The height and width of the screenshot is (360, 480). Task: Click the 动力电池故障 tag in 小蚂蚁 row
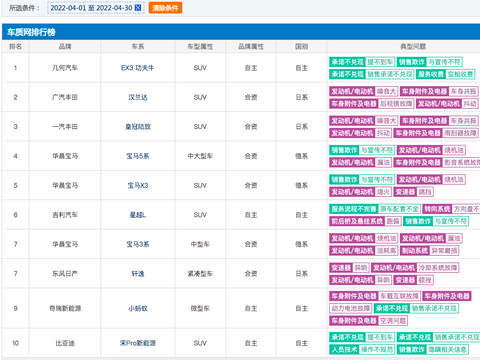pos(350,308)
